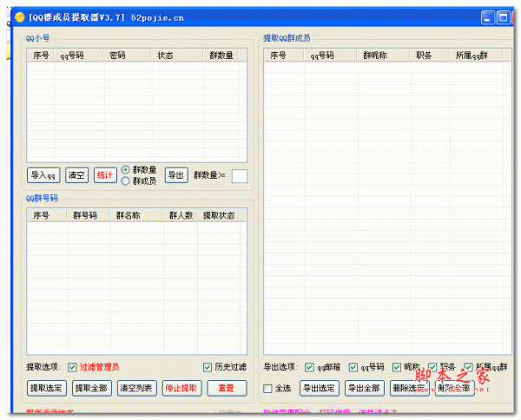Click the 导出选定 button
This screenshot has height=420, width=521.
coord(320,388)
